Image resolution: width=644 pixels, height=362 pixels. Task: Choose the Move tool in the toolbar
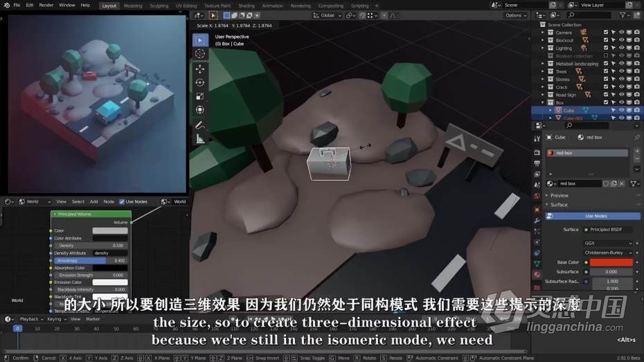tap(200, 69)
